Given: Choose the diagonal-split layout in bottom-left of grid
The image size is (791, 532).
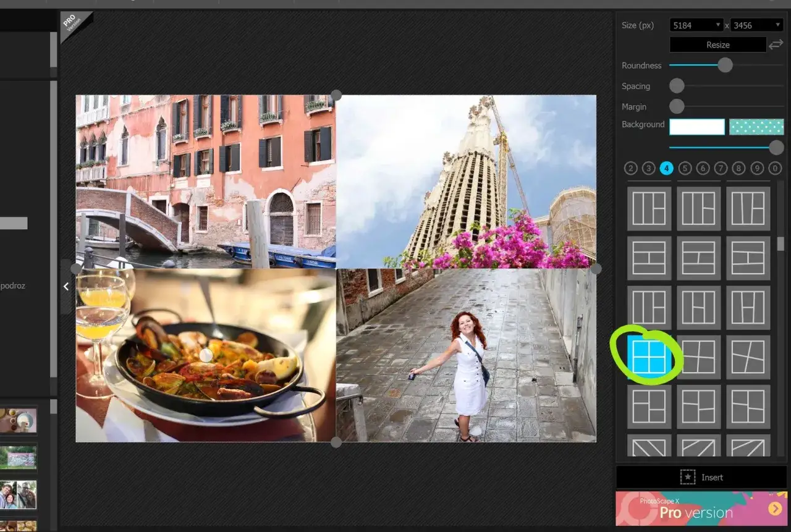Looking at the screenshot, I should coord(649,447).
